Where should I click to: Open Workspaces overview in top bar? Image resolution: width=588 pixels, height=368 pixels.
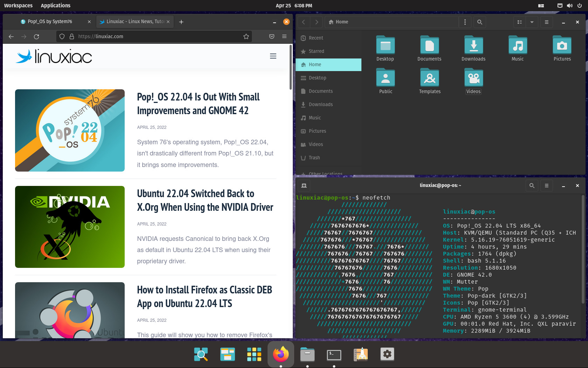point(18,5)
